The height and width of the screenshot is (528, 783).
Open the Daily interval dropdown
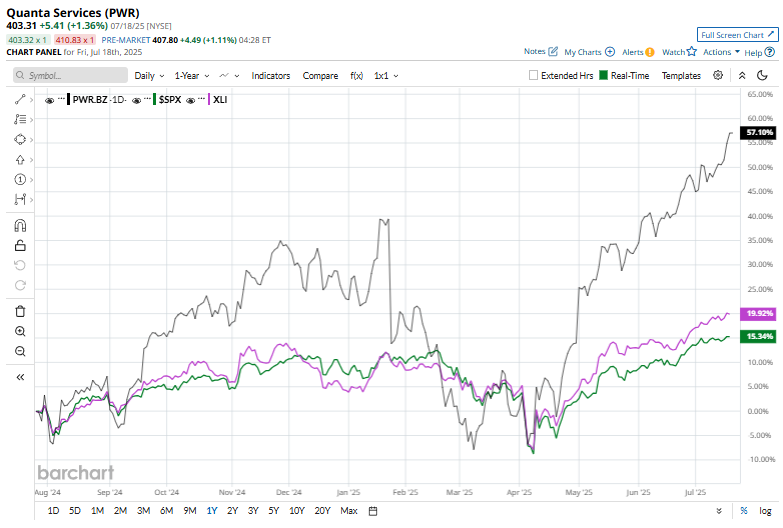pos(149,76)
